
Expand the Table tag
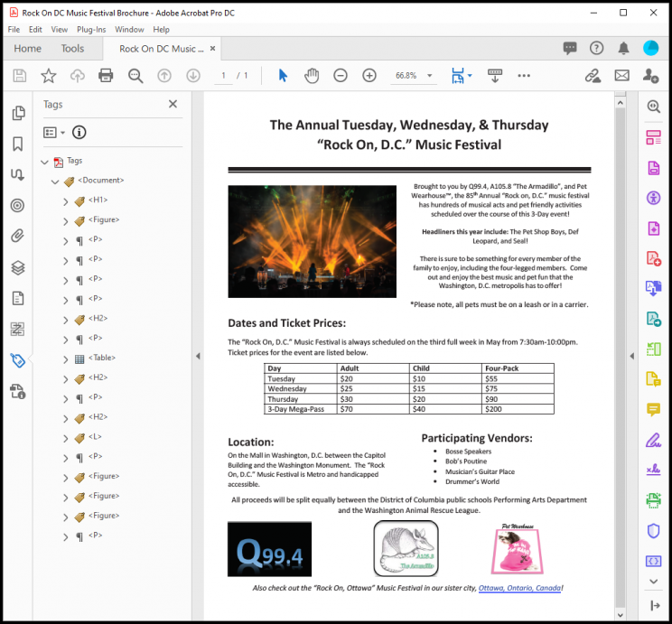point(66,359)
